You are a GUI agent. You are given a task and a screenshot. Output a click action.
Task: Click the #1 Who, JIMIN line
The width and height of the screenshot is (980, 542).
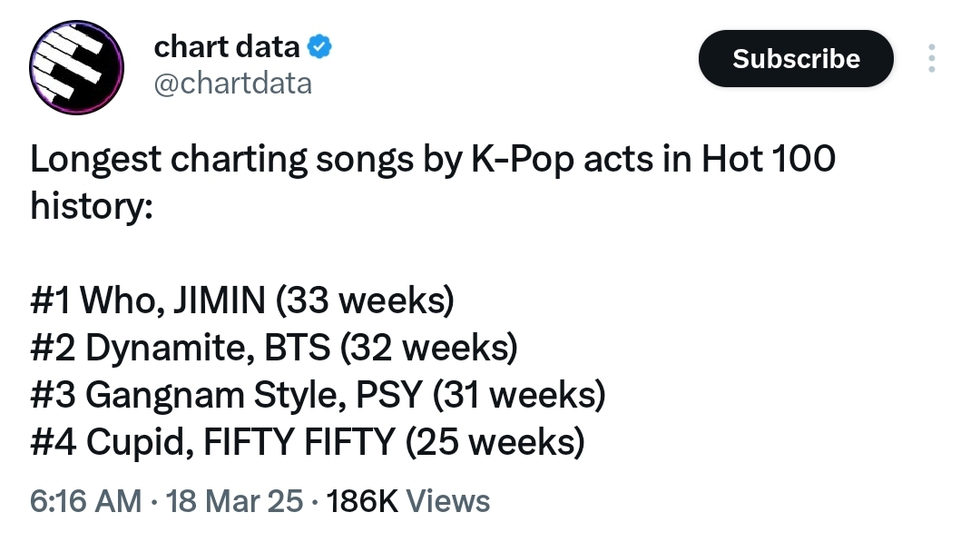pos(242,301)
